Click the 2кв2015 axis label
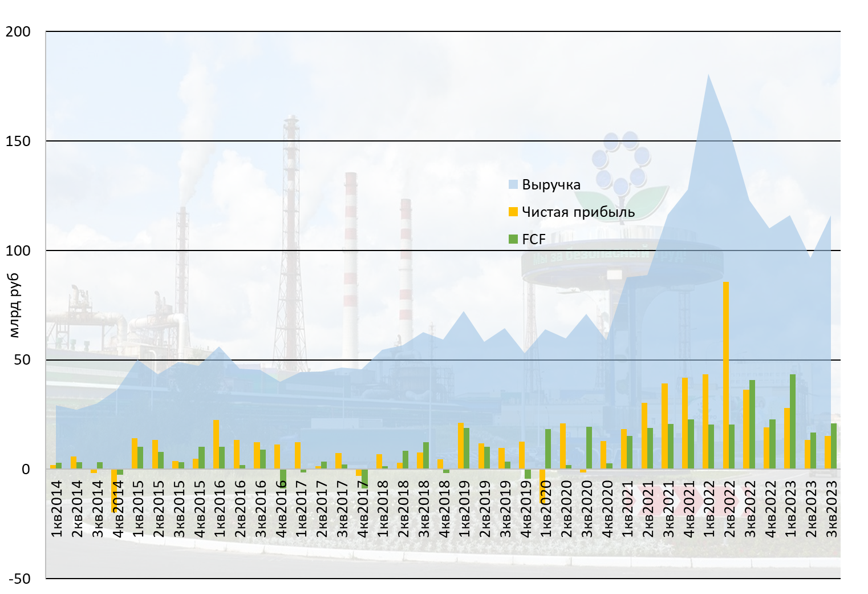The height and width of the screenshot is (594, 868). 159,508
